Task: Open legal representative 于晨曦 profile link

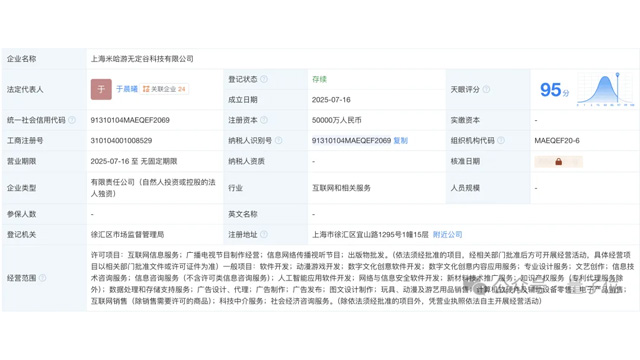Action: click(127, 89)
